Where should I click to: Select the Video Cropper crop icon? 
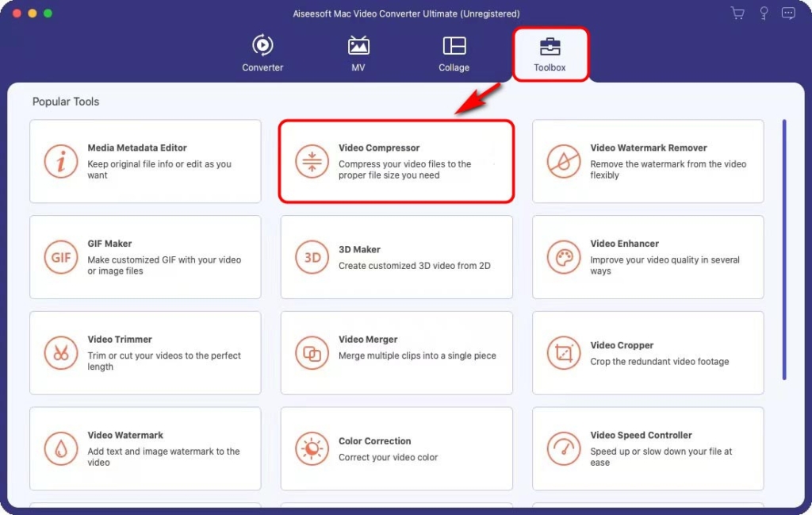[x=563, y=353]
